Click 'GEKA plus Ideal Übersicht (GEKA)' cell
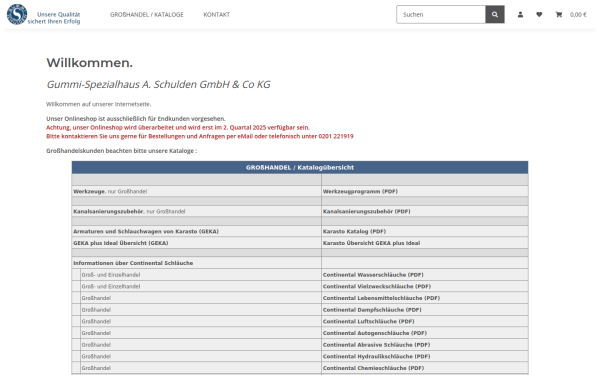The image size is (600, 375). (196, 243)
